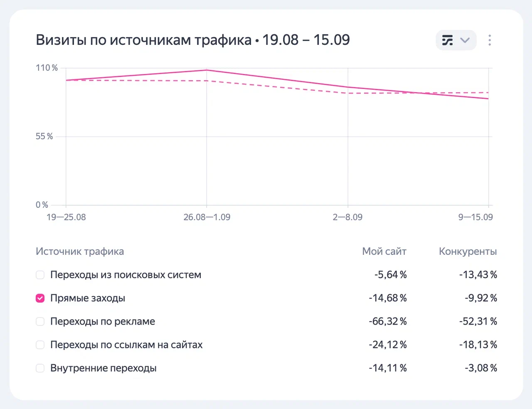The height and width of the screenshot is (409, 532).
Task: Open the three-dot widget options menu
Action: (x=490, y=40)
